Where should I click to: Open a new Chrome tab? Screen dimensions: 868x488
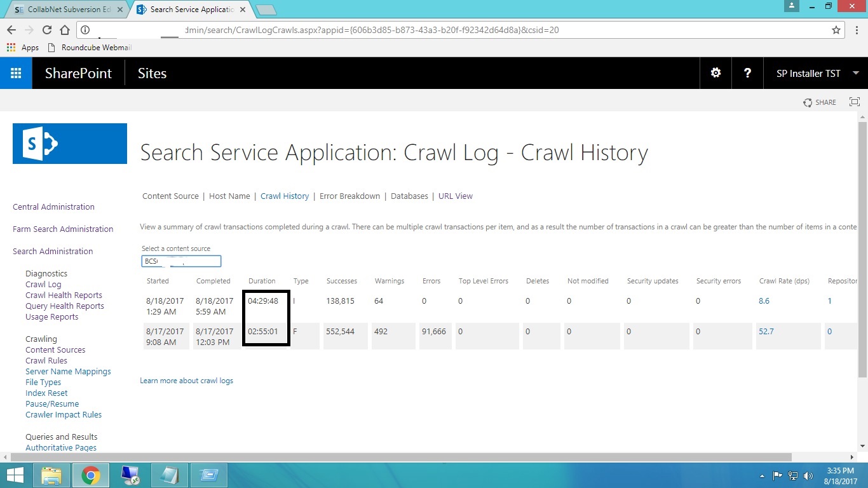(266, 10)
